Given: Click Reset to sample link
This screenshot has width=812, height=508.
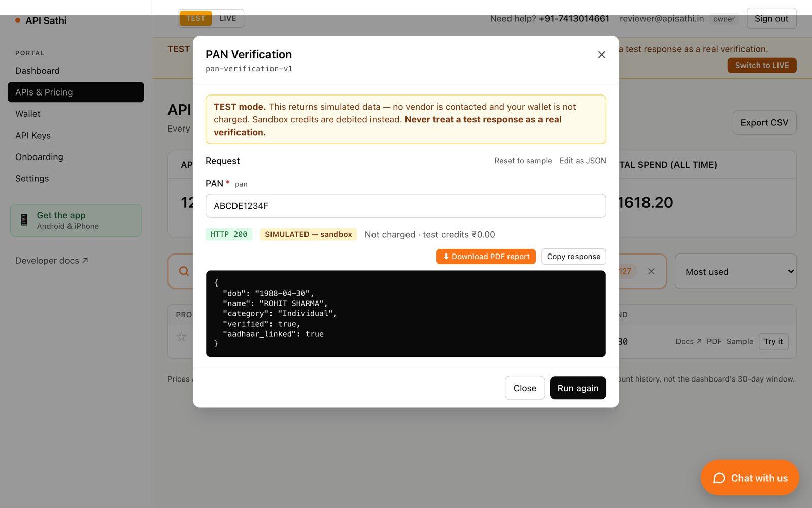Looking at the screenshot, I should point(523,161).
